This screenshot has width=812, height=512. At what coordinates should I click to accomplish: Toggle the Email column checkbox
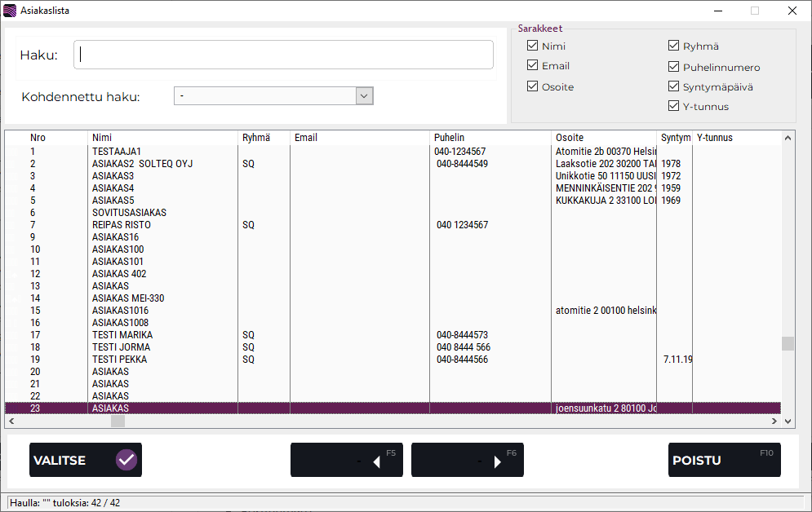[x=533, y=65]
